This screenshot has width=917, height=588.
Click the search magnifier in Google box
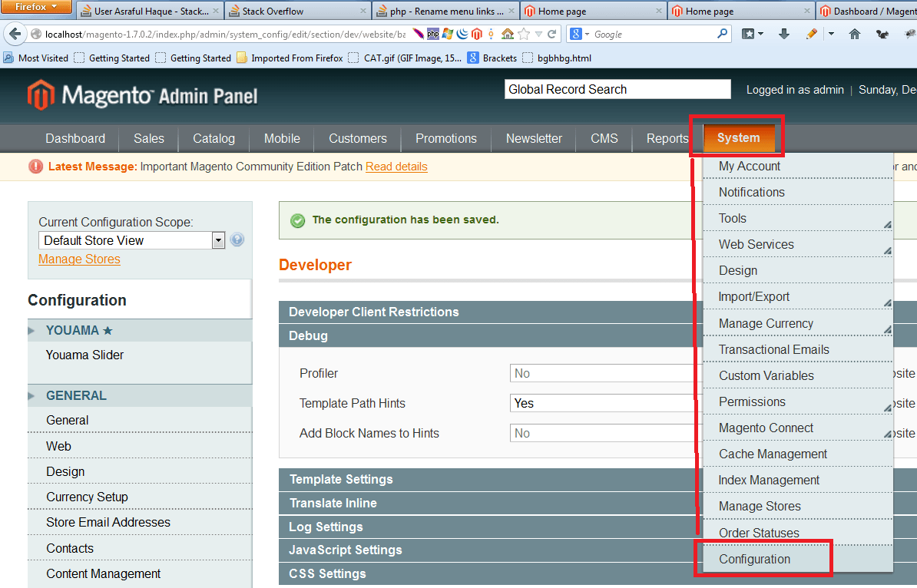[x=723, y=35]
